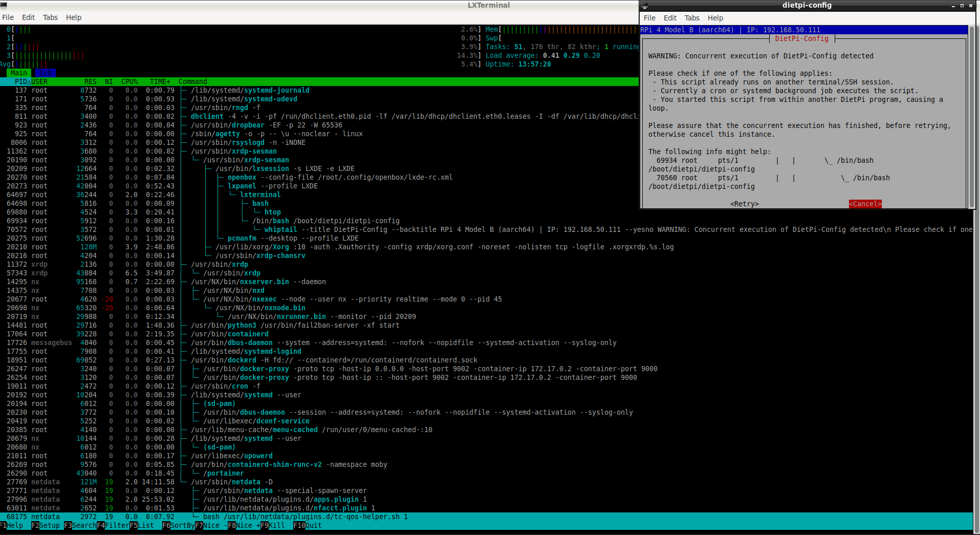The height and width of the screenshot is (535, 980).
Task: Open Tabs menu in dietpi-config window
Action: [692, 18]
